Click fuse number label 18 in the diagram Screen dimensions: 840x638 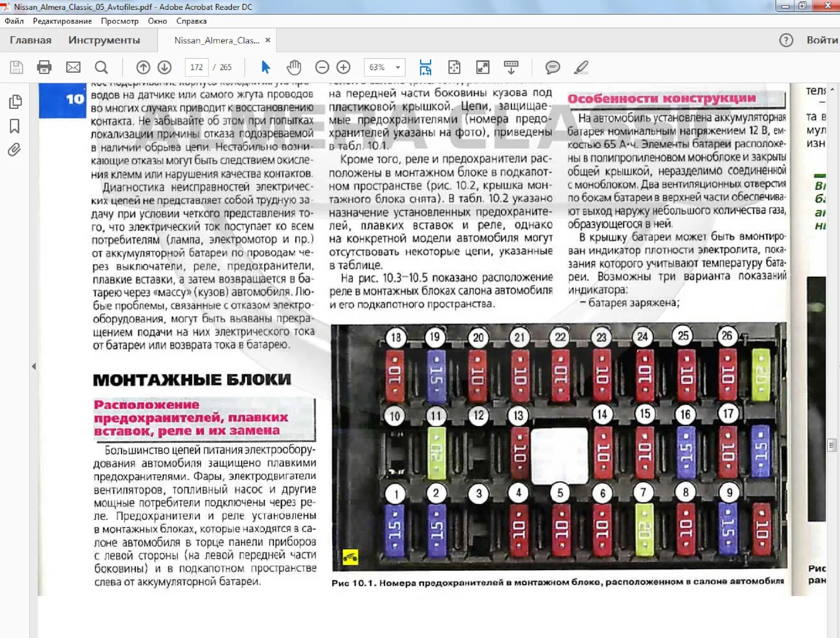[396, 337]
